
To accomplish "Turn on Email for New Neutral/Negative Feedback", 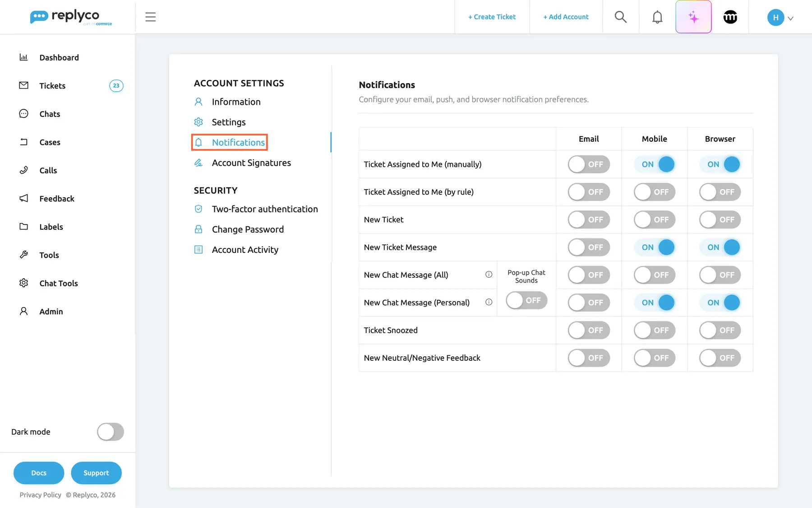I will [589, 358].
